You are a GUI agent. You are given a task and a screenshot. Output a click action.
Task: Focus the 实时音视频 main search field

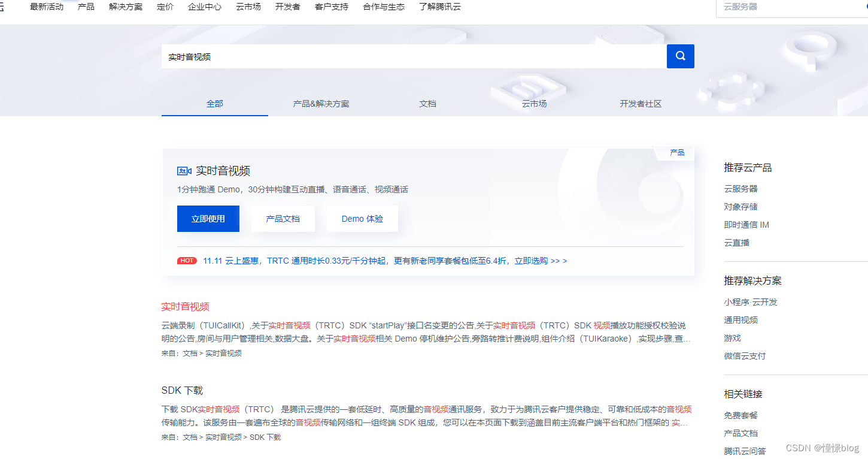pos(414,56)
